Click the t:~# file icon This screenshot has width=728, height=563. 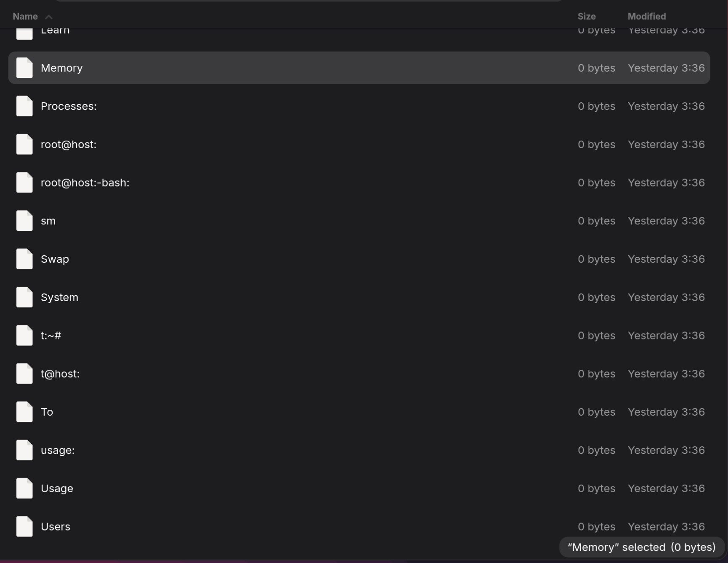[24, 336]
